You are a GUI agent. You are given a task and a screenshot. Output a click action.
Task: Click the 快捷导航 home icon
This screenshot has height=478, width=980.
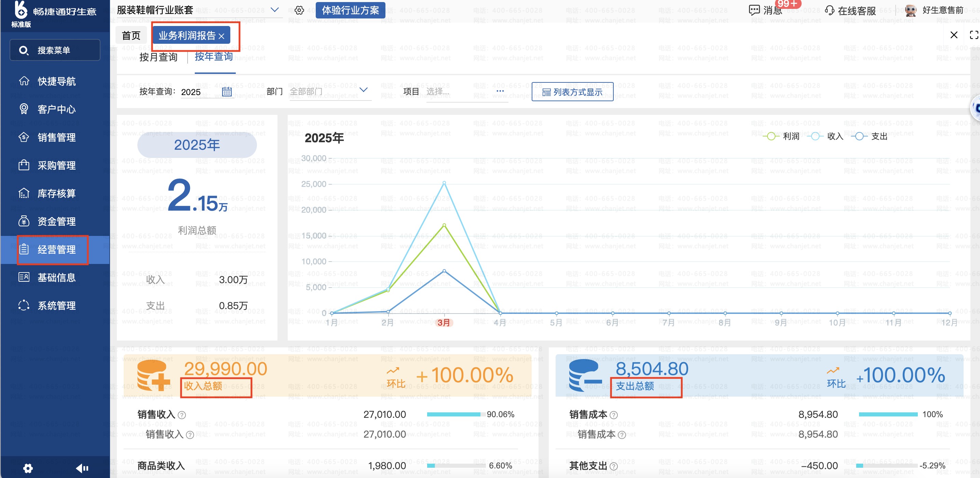click(x=24, y=81)
